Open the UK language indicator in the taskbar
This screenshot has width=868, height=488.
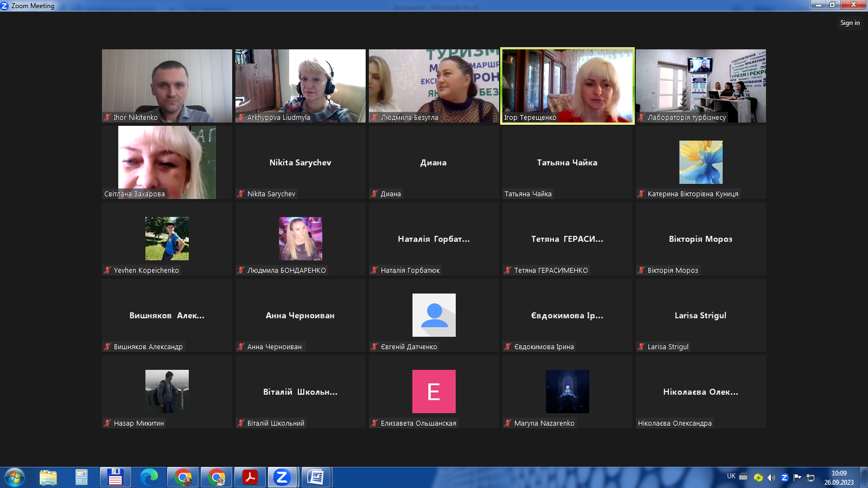pyautogui.click(x=731, y=476)
